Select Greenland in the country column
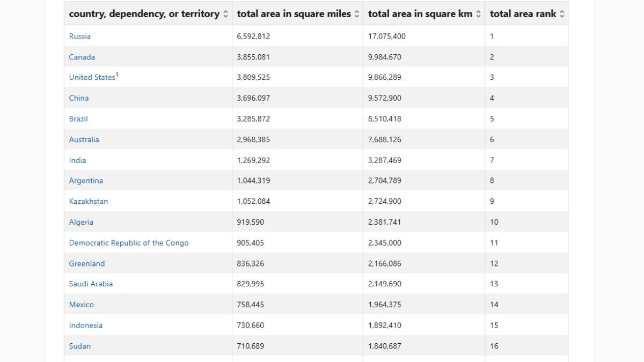The image size is (644, 362). tap(87, 263)
